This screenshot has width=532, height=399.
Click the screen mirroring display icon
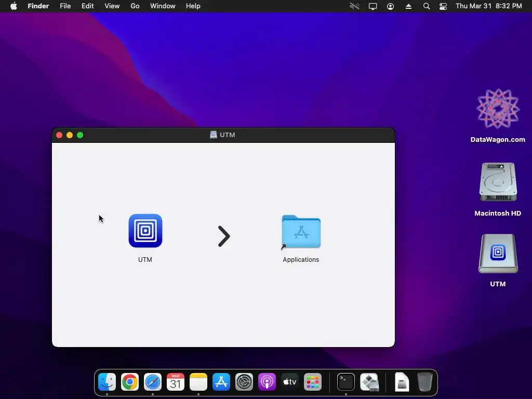click(x=373, y=6)
